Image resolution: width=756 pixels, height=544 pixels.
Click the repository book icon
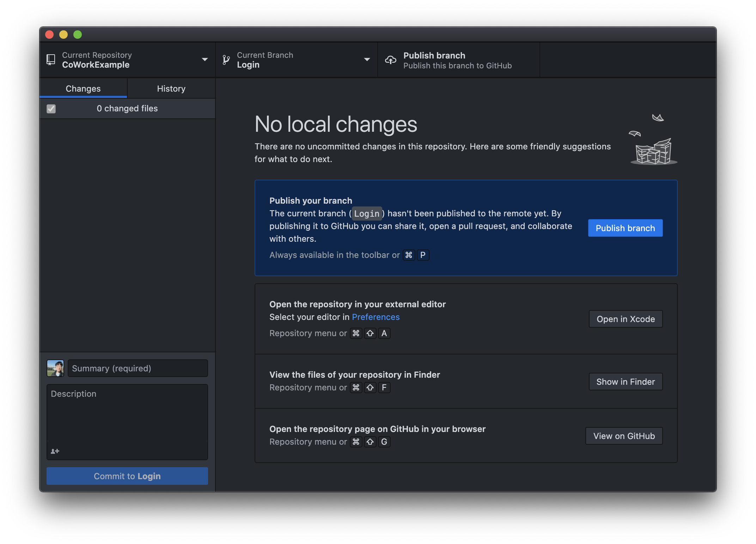click(51, 60)
